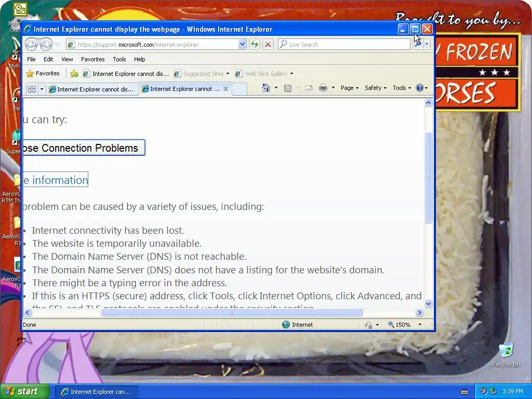Click the Protected Mode lock icon

point(368,325)
